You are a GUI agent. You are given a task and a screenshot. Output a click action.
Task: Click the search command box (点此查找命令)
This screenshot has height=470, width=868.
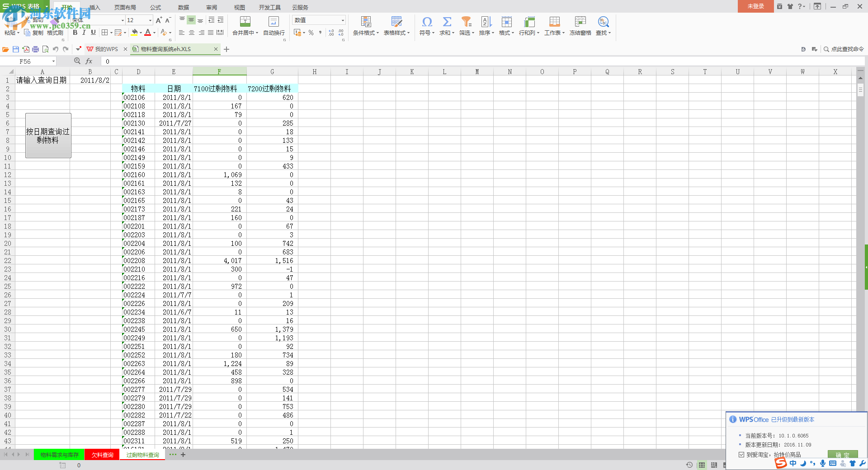(844, 49)
